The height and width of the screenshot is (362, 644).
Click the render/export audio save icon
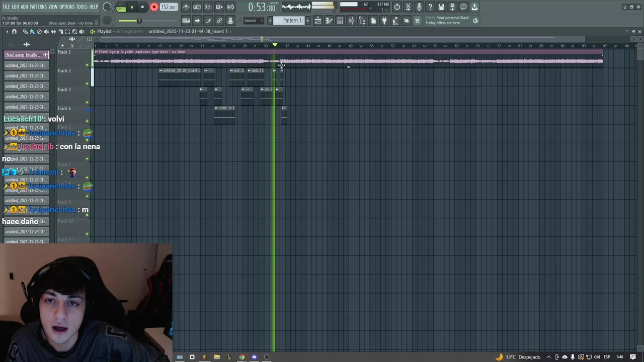[452, 7]
